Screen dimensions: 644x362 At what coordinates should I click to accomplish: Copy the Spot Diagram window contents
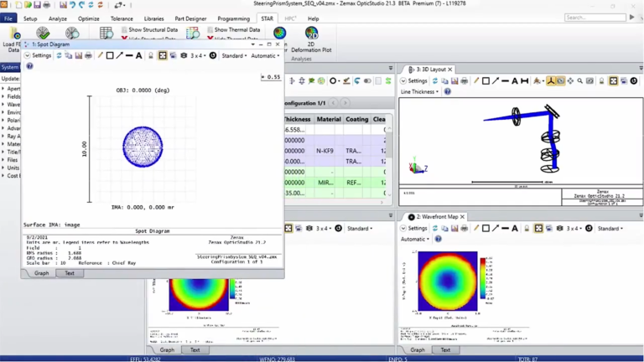click(x=69, y=55)
